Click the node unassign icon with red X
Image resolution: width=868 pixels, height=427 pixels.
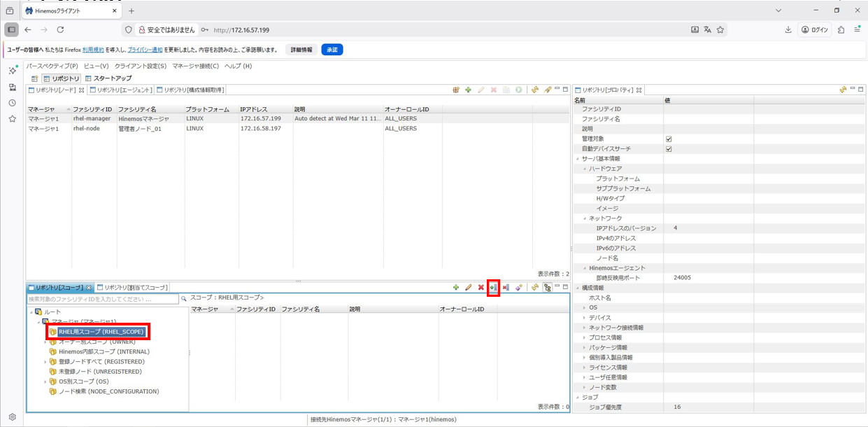[x=506, y=288]
